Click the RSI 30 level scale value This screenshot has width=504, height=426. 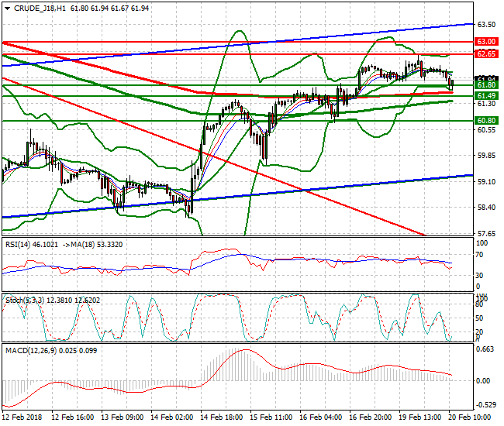(x=479, y=275)
